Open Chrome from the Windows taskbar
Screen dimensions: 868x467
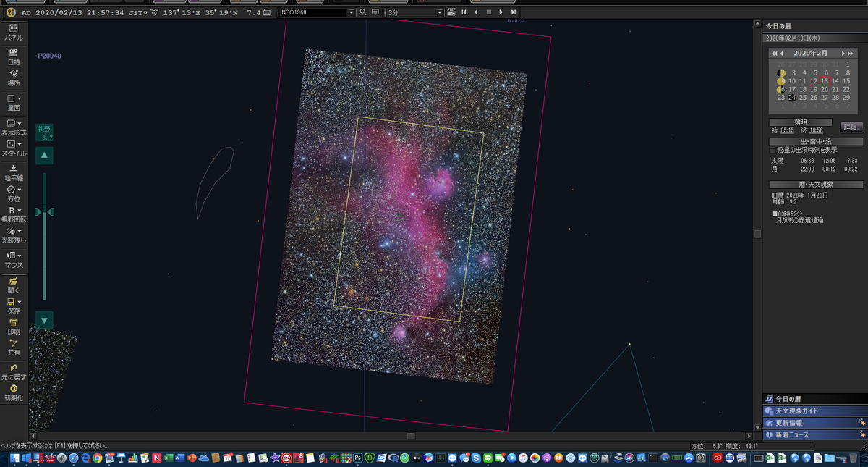[x=97, y=458]
